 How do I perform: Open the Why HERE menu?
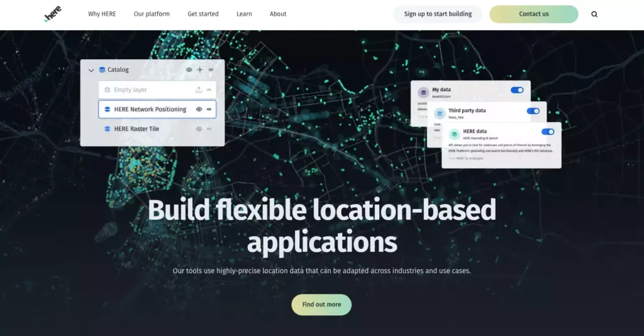point(102,14)
